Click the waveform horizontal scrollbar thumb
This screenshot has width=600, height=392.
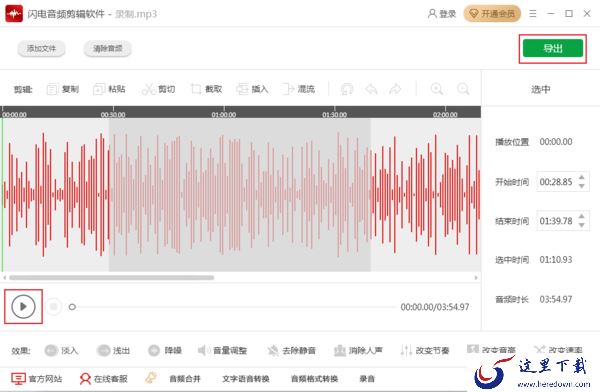111,278
